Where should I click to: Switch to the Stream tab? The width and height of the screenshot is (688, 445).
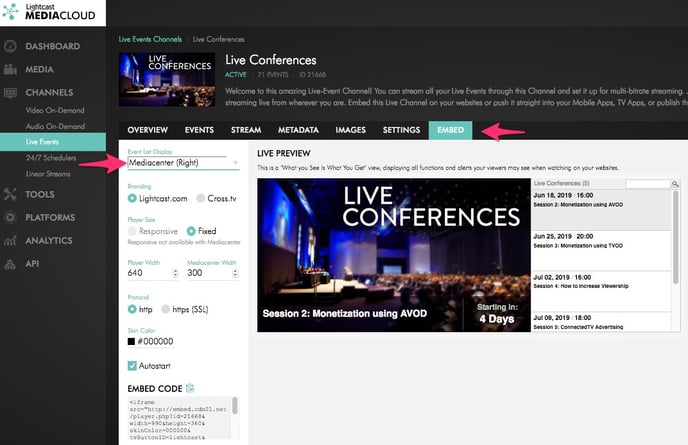245,130
